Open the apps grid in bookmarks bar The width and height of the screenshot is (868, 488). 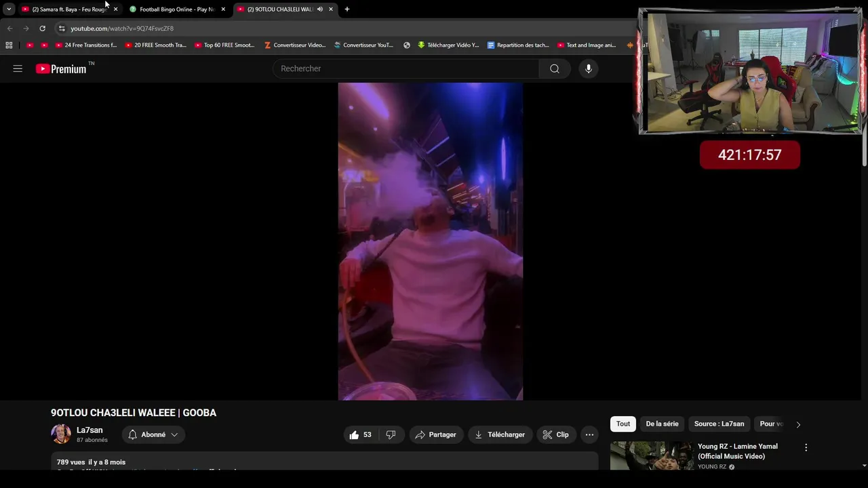9,45
